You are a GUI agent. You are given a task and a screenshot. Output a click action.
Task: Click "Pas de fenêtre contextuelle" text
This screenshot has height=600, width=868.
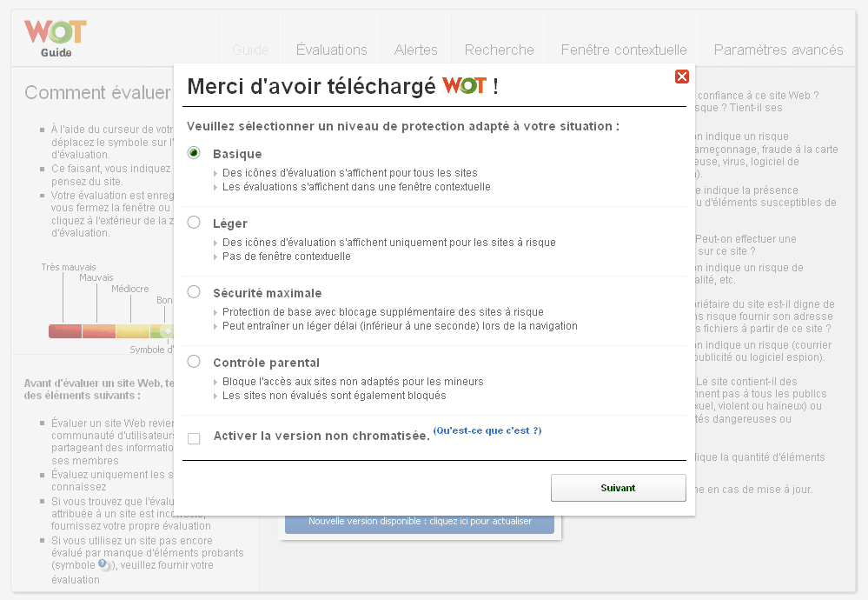[286, 257]
